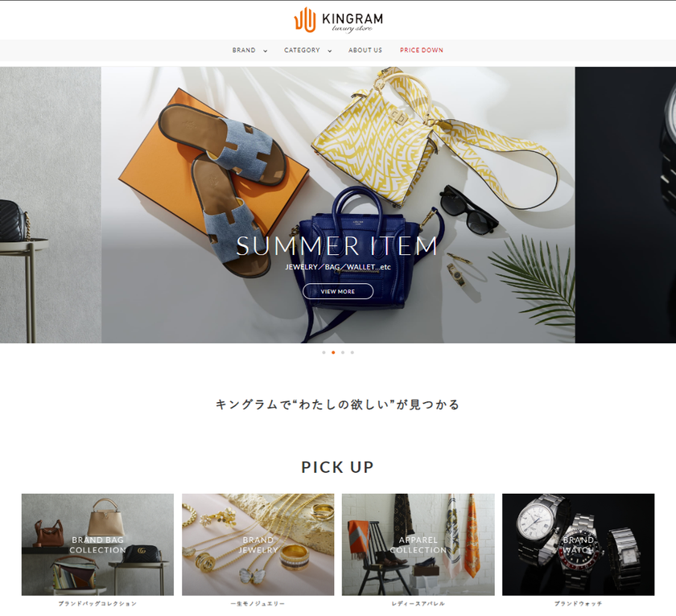Select the active orange carousel dot
676x616 pixels.
tap(333, 353)
